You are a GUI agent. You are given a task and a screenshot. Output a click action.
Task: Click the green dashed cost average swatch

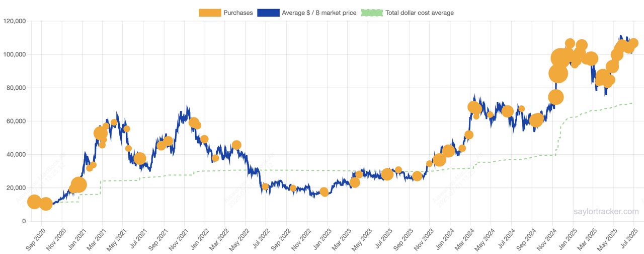click(x=371, y=13)
